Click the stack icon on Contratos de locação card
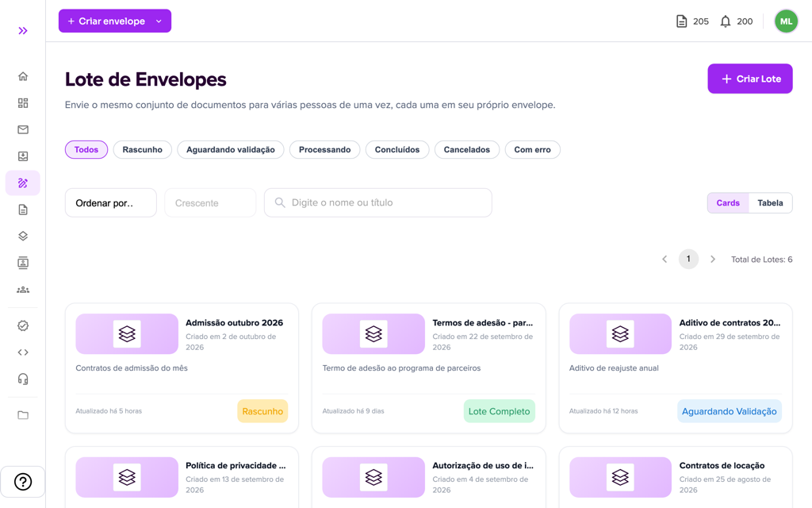Viewport: 812px width, 508px height. [x=620, y=477]
